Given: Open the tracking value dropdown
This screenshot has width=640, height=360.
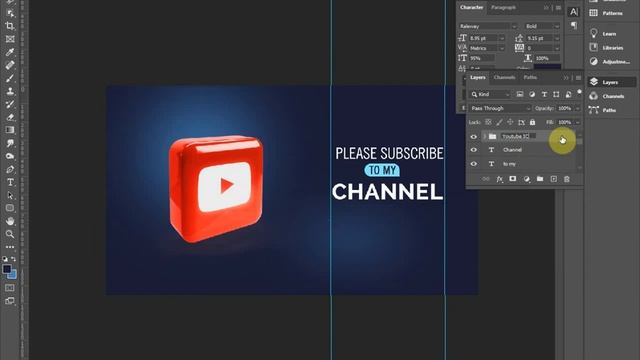Looking at the screenshot, I should point(556,48).
